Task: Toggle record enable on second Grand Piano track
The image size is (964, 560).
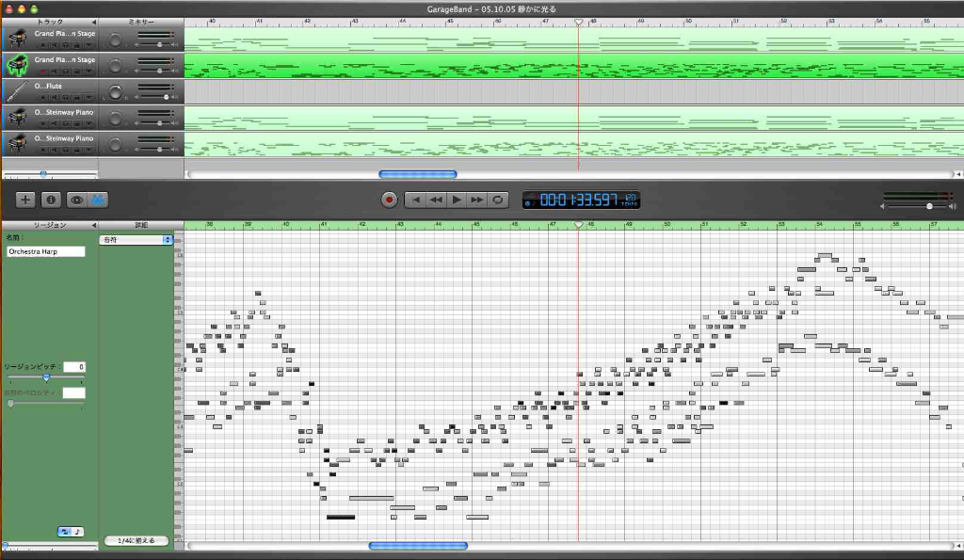Action: coord(41,72)
